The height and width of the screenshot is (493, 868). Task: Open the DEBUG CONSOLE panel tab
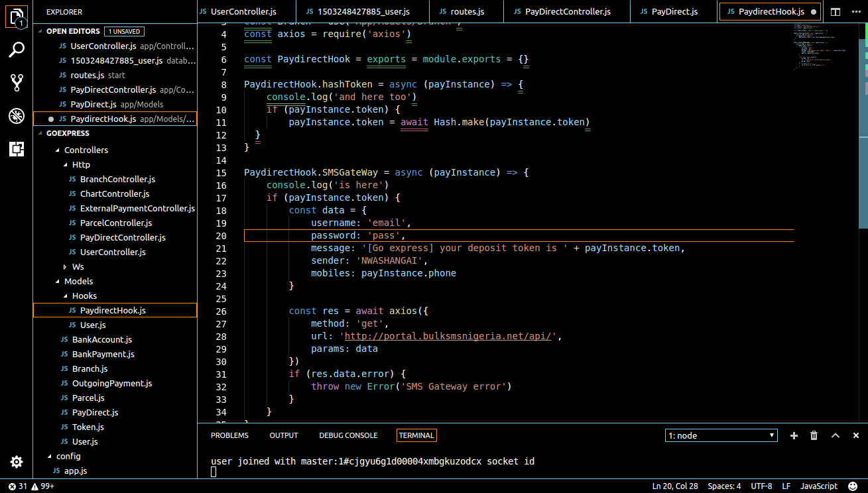click(348, 435)
